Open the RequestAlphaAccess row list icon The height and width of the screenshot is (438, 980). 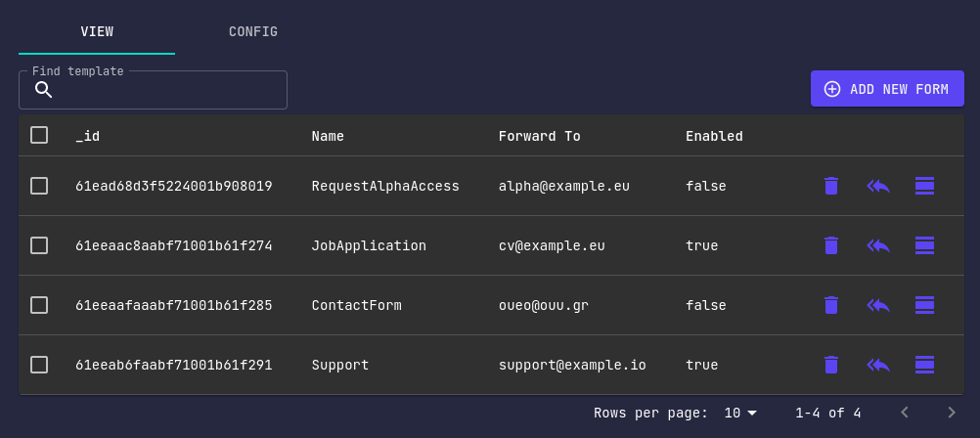(924, 186)
